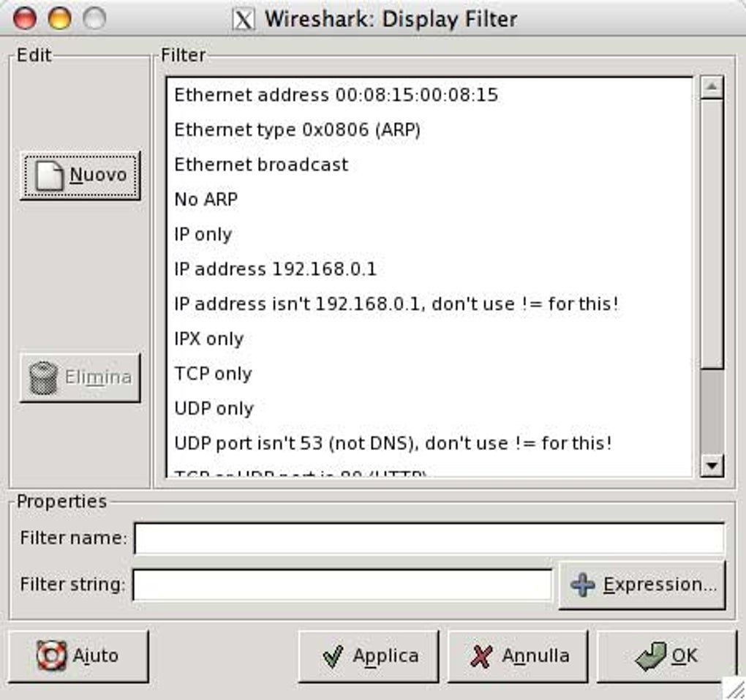
Task: Minimize the window with the yellow button
Action: (59, 18)
